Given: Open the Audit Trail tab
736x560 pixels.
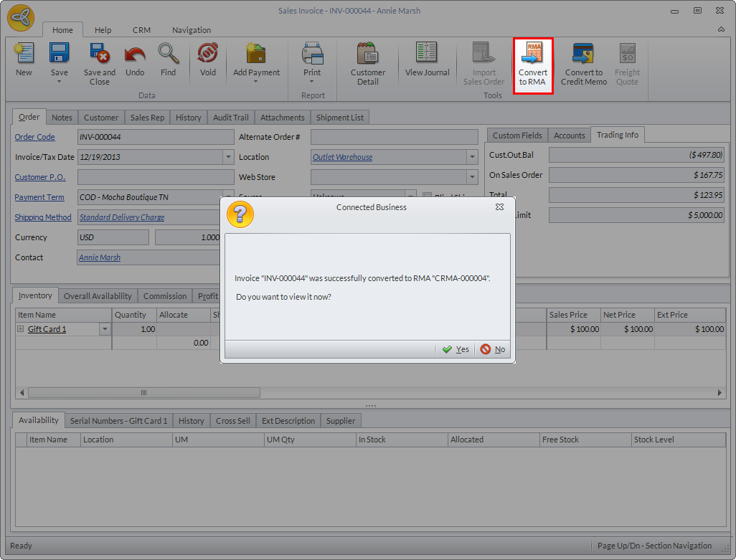Looking at the screenshot, I should coord(230,118).
